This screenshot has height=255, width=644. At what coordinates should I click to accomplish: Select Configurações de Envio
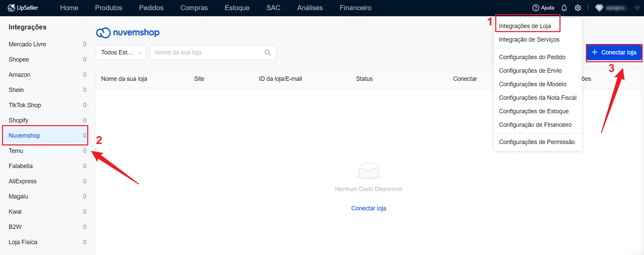[x=530, y=71]
